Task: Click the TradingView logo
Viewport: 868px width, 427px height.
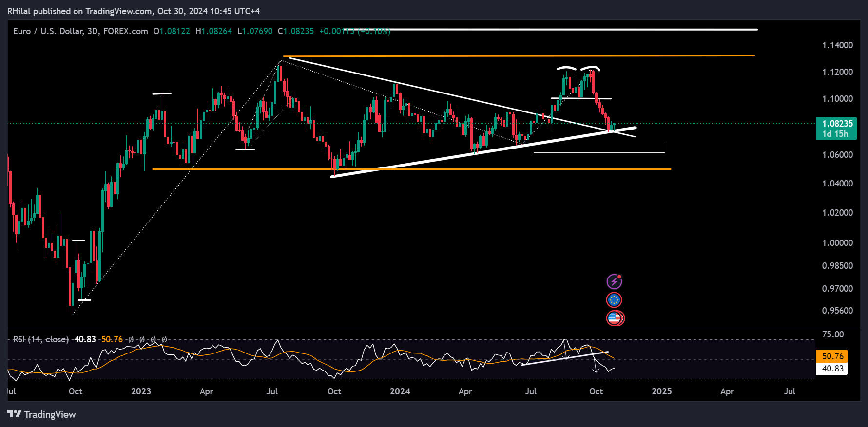Action: [42, 414]
